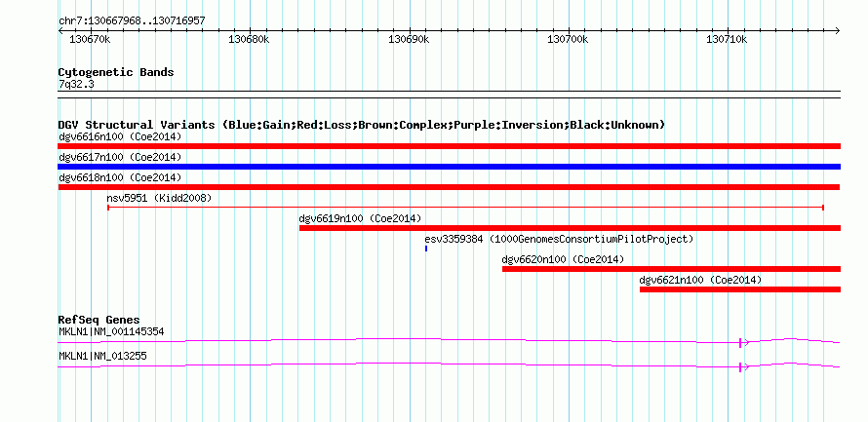Click the chr7:130667968..130716957 region label
The height and width of the screenshot is (422, 868).
[x=132, y=21]
